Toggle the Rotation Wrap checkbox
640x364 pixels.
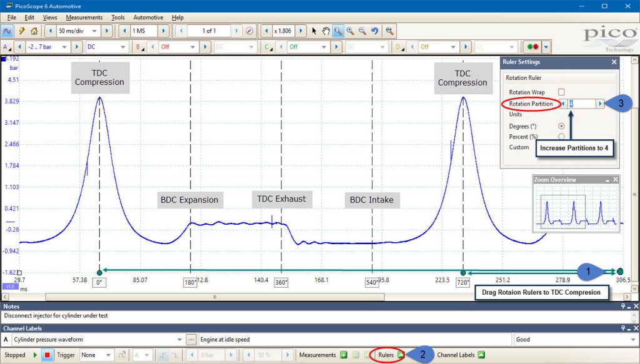click(561, 92)
